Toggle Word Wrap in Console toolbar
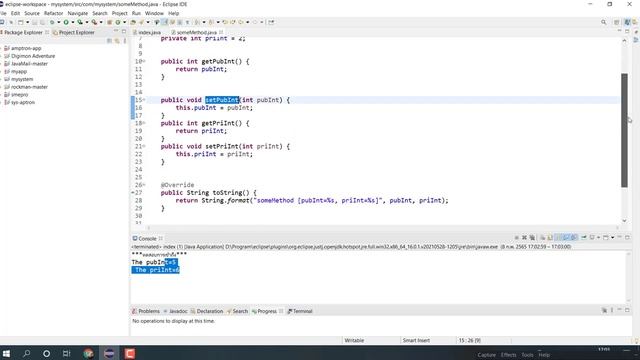 click(557, 237)
